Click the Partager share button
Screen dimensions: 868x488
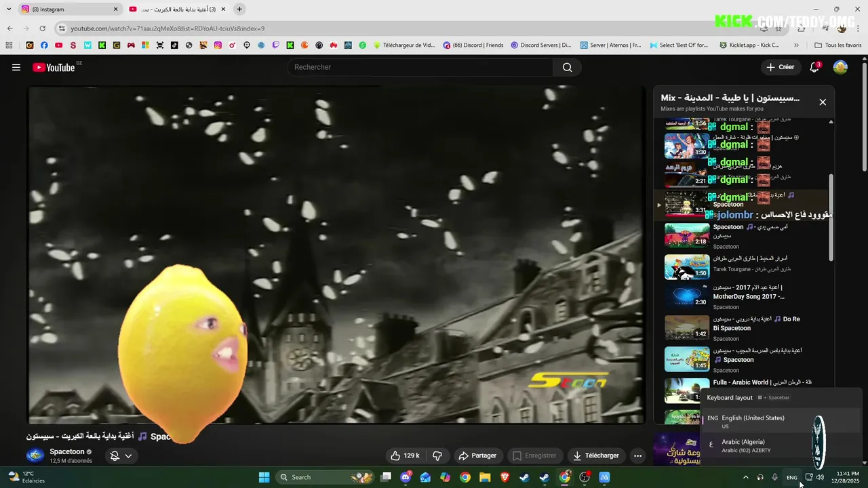[477, 455]
